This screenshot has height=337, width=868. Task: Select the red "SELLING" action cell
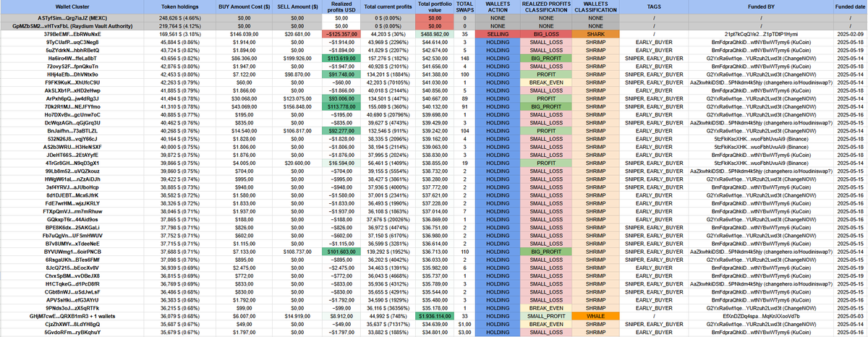(x=498, y=34)
